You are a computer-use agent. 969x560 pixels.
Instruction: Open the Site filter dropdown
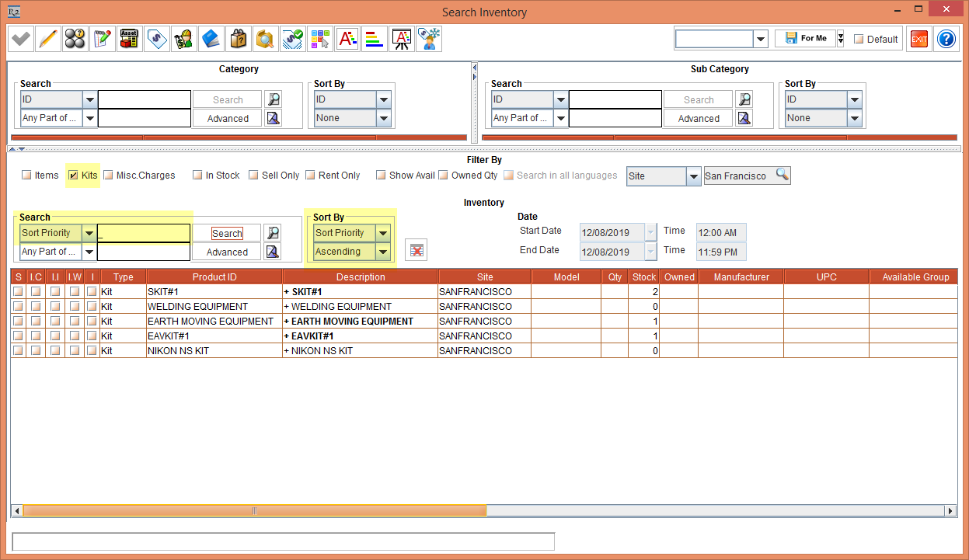tap(694, 176)
